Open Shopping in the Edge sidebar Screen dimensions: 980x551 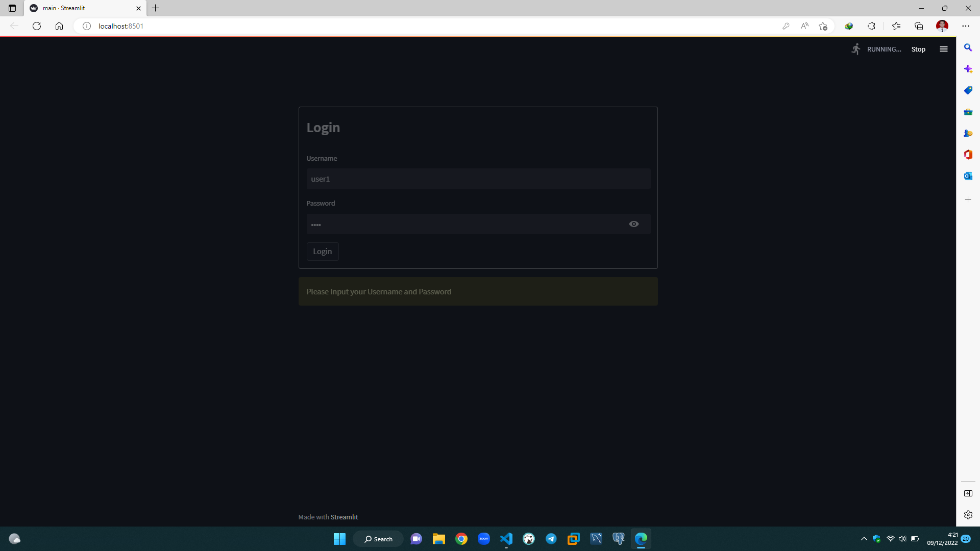click(968, 90)
